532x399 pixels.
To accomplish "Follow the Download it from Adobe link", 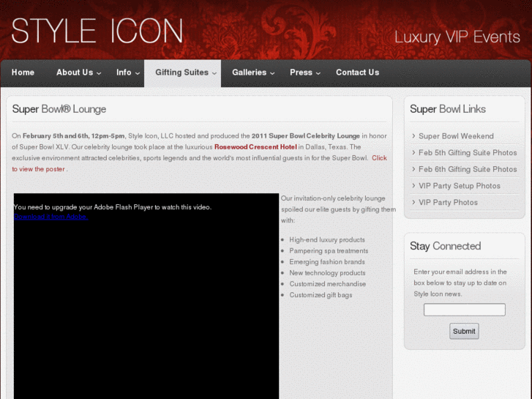I will [x=51, y=217].
